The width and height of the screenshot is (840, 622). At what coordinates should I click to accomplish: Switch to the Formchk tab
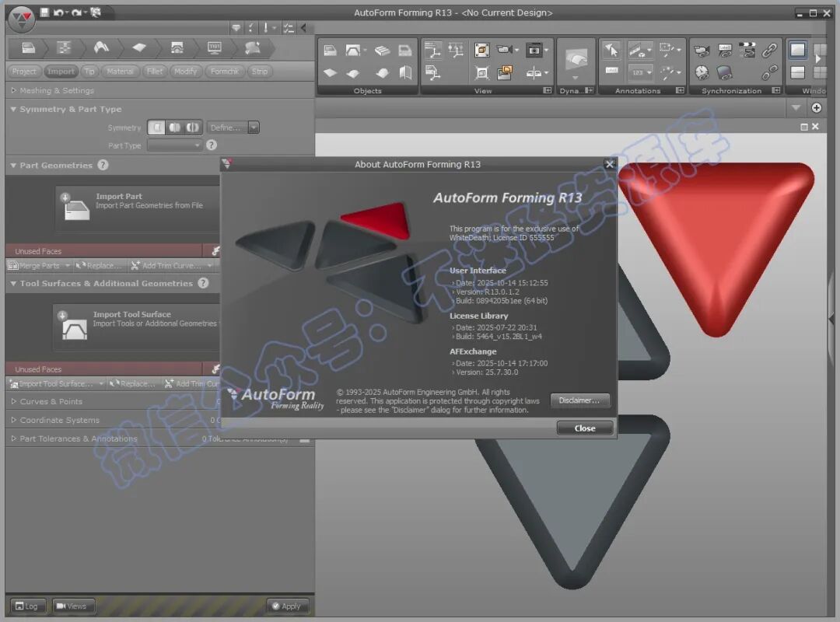pyautogui.click(x=225, y=72)
